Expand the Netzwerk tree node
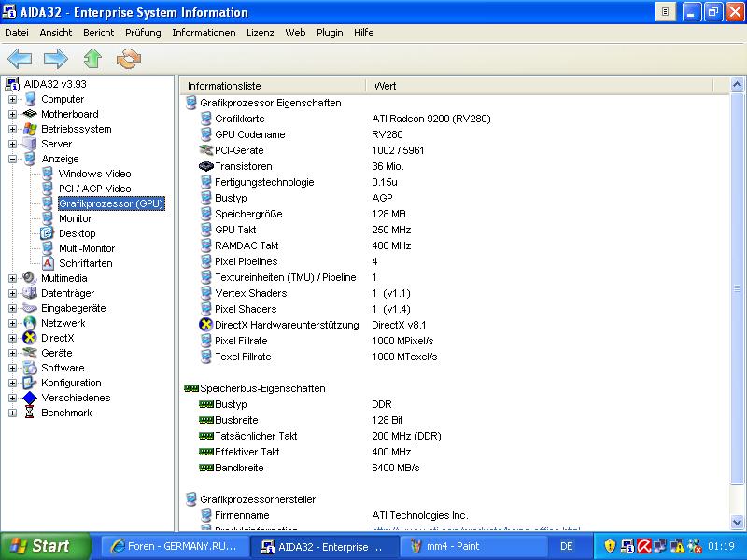Viewport: 747px width, 560px height. (x=12, y=323)
